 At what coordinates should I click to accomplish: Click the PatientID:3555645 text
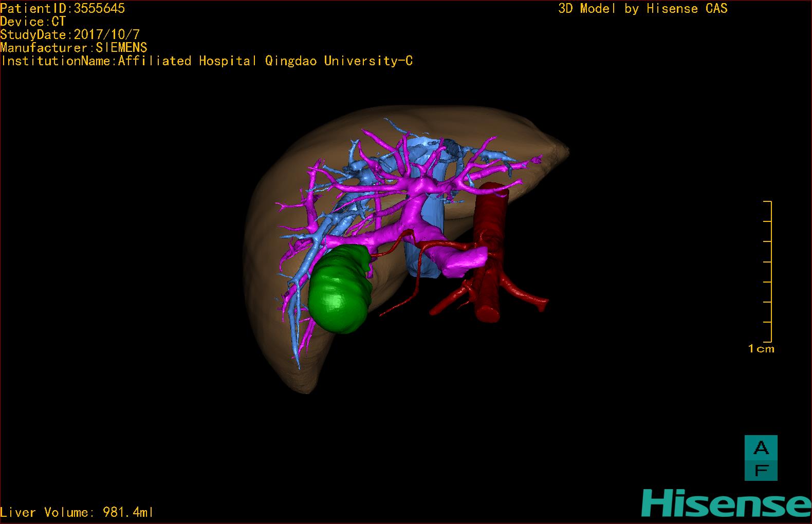click(62, 8)
